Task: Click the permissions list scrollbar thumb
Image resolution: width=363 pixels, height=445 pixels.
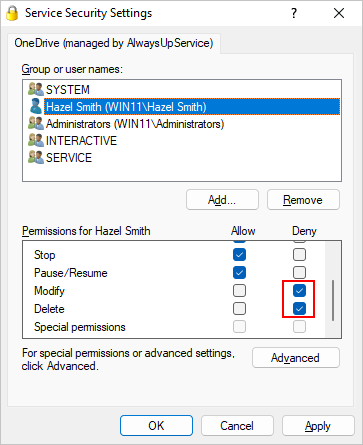Action: 333,301
